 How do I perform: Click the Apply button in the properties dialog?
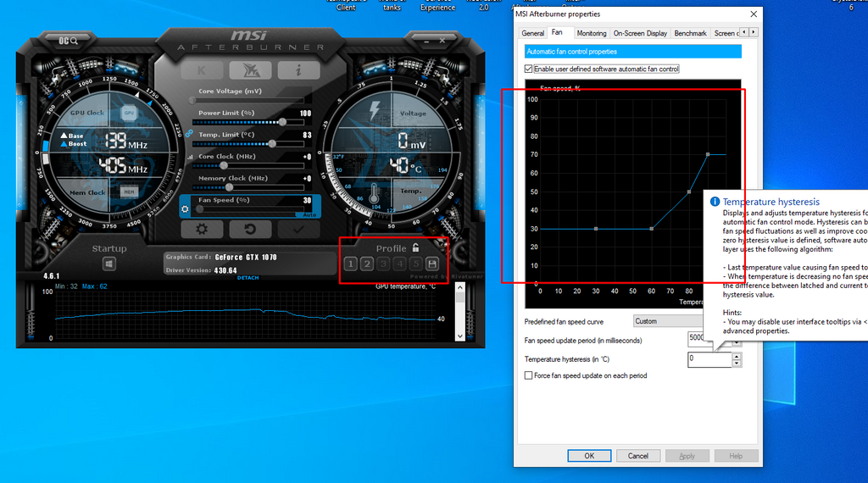coord(687,456)
